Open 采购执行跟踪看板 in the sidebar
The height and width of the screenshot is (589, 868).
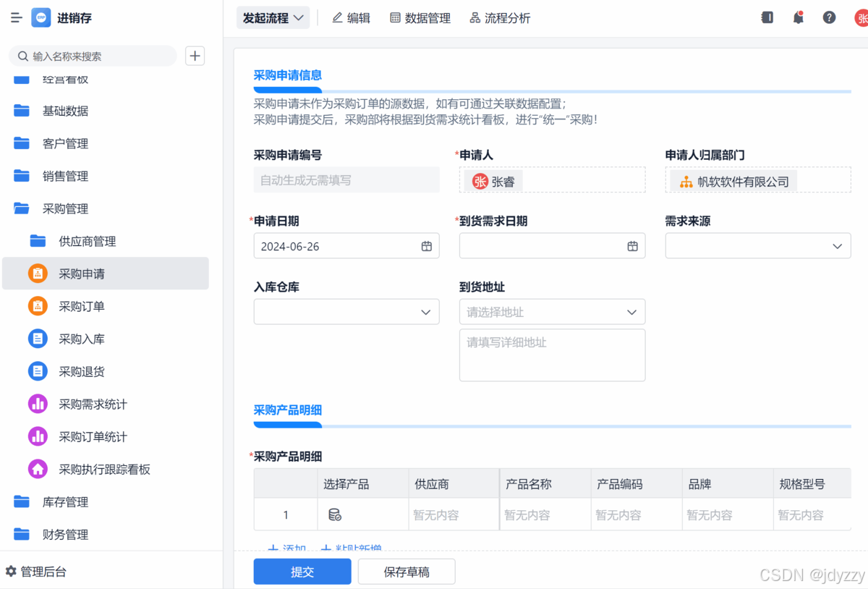click(x=106, y=469)
